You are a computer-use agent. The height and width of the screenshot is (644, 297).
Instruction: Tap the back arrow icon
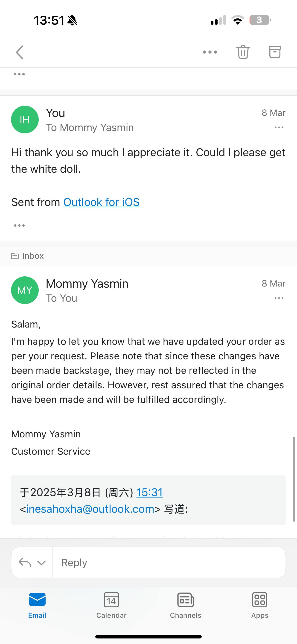(20, 52)
